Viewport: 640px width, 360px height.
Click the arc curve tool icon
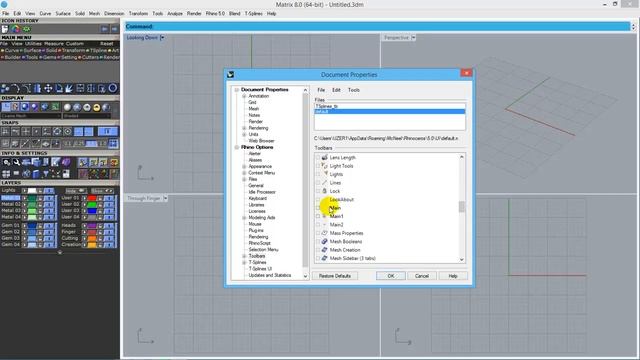(x=16, y=88)
